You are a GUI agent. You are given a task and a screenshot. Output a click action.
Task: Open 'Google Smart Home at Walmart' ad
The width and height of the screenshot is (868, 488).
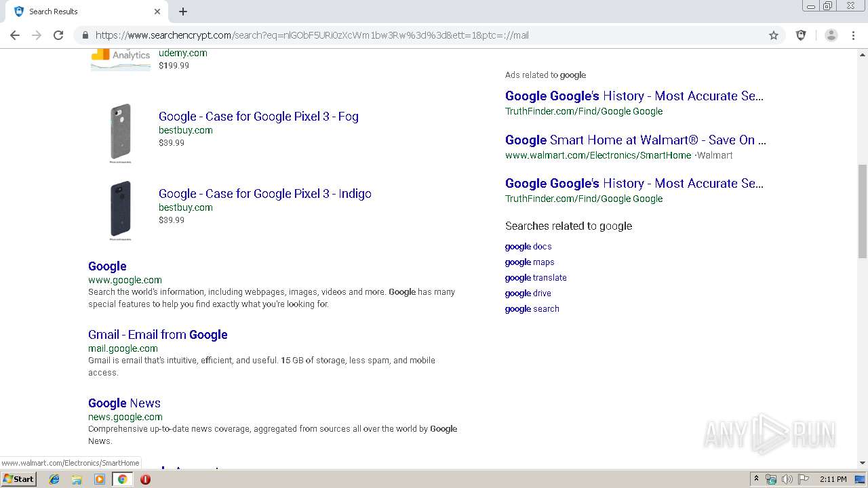(x=635, y=140)
